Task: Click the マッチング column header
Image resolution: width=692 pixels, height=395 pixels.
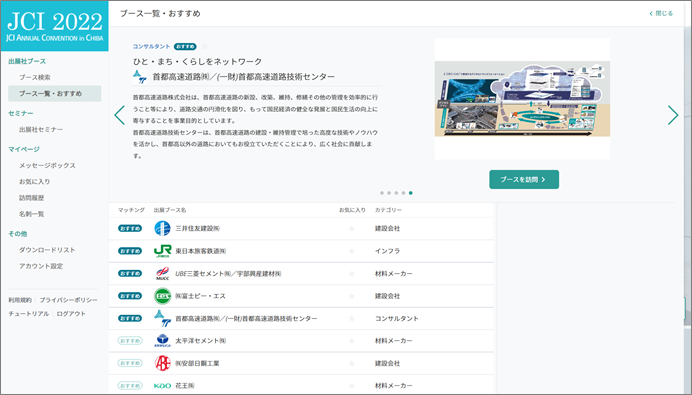Action: point(131,210)
